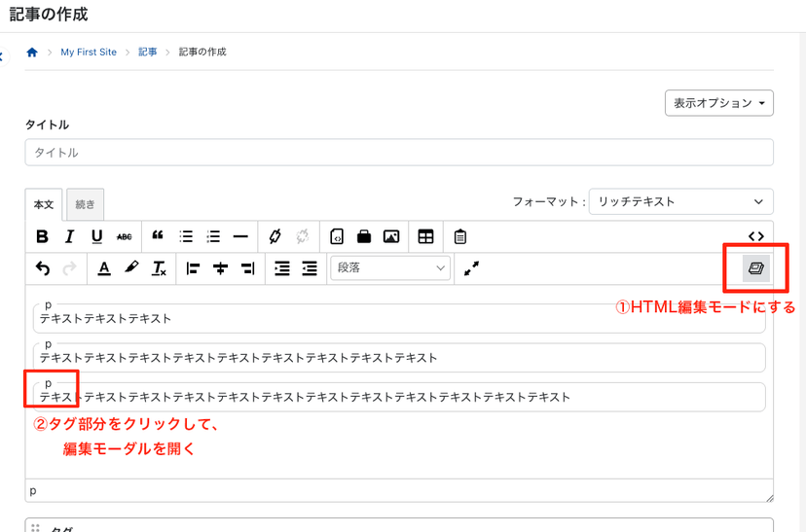
Task: Click the editor resize handle corner
Action: click(x=769, y=498)
